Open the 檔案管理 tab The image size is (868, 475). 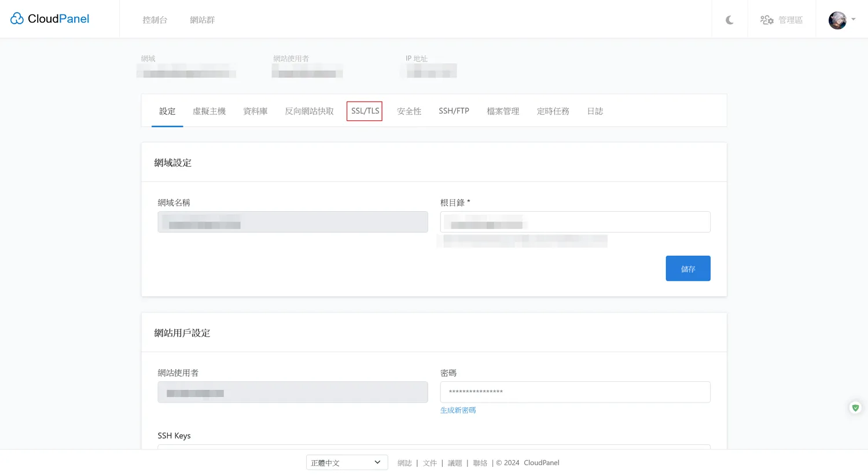(503, 111)
